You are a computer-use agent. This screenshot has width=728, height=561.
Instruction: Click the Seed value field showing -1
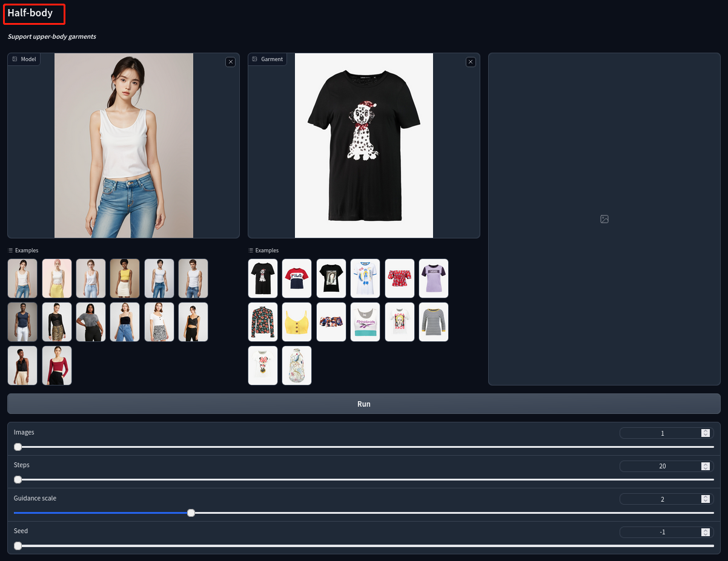[667, 532]
